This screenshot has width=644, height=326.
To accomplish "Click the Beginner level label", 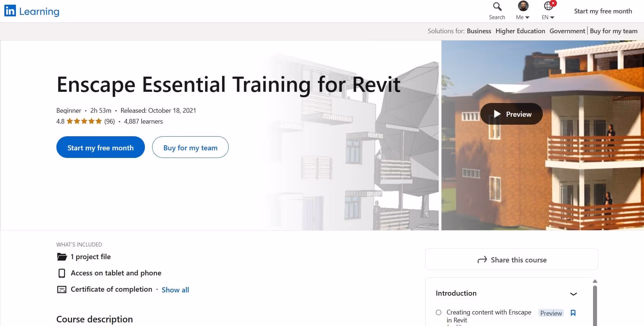I will click(x=69, y=111).
